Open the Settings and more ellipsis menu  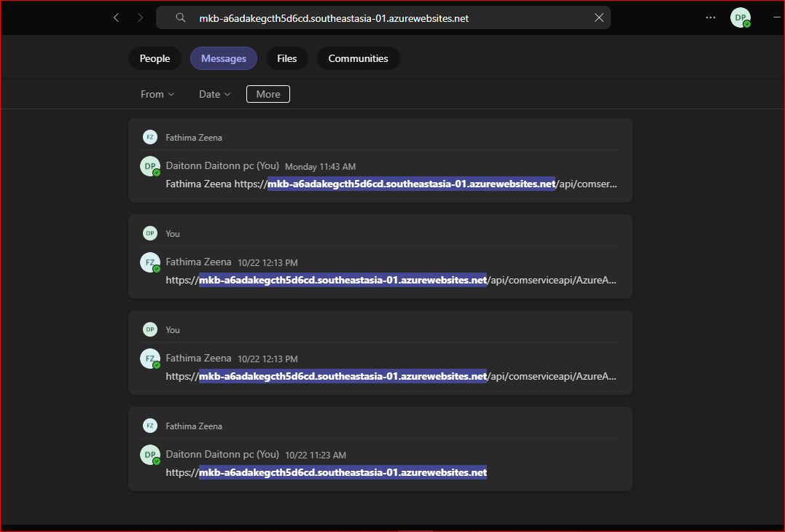coord(711,17)
